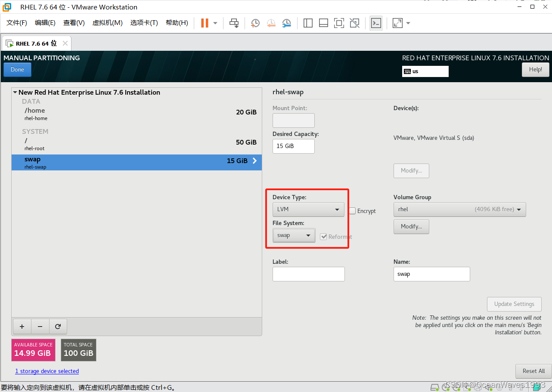Toggle the thumbnail bar icon
Viewport: 552px width, 392px height.
tap(323, 23)
